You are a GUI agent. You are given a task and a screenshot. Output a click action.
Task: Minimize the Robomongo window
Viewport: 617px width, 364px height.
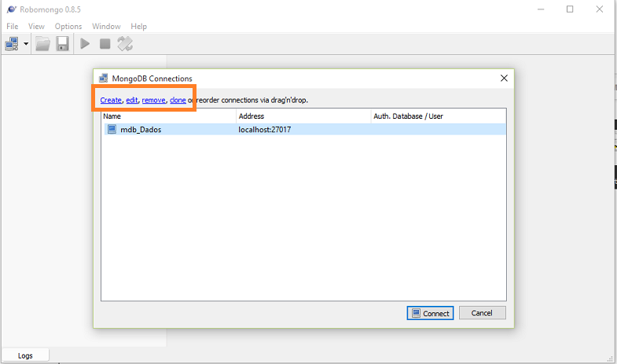[x=541, y=9]
